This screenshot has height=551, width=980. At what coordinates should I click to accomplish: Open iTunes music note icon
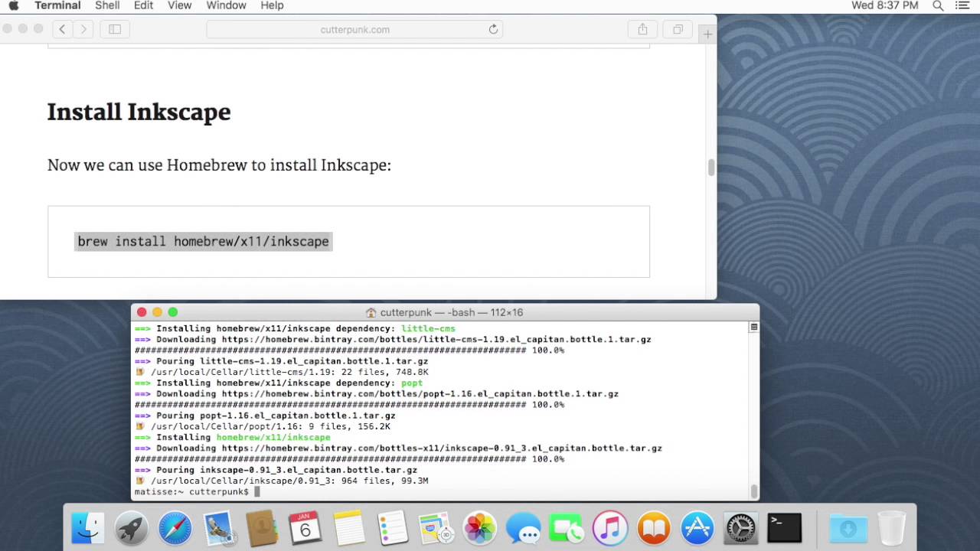[x=610, y=528]
